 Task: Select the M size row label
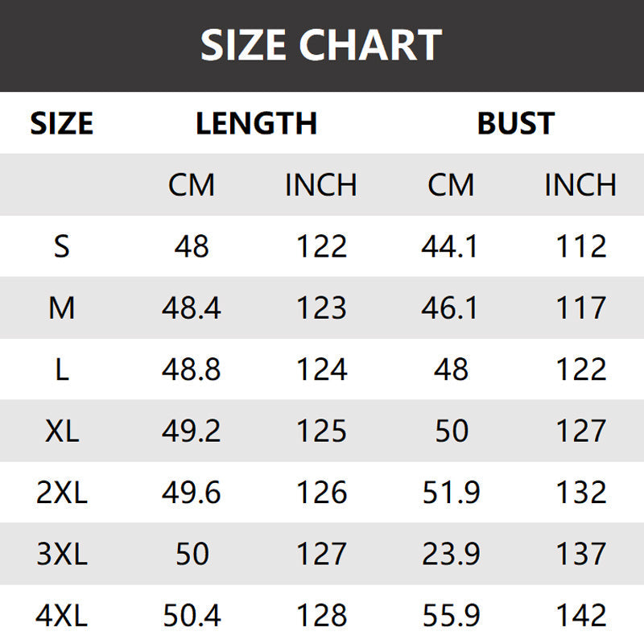(x=62, y=308)
